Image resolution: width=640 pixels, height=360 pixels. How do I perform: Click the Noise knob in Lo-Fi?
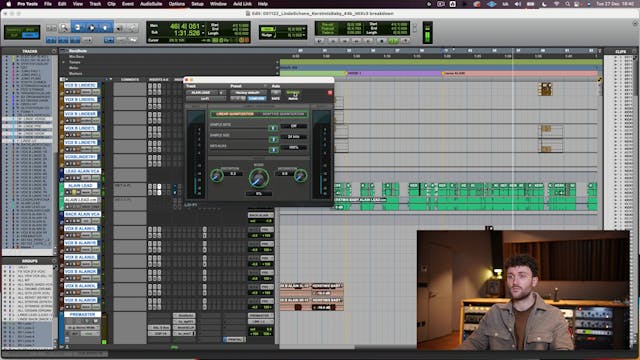pyautogui.click(x=258, y=178)
